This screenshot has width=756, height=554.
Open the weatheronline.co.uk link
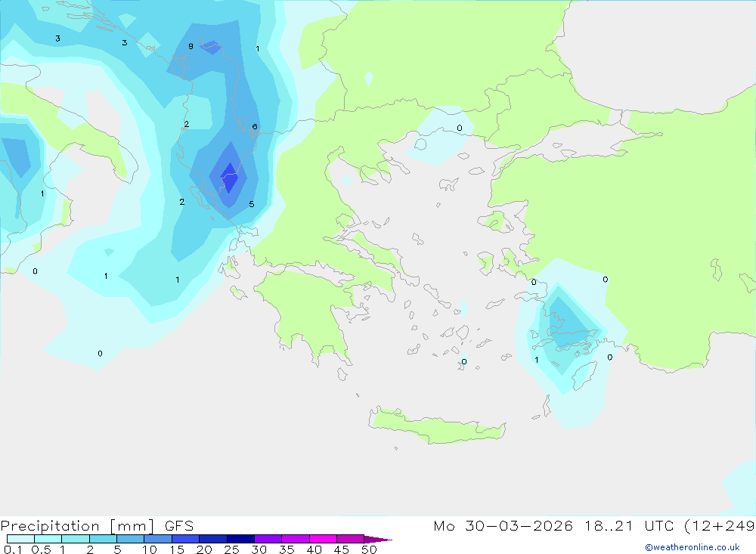click(692, 547)
